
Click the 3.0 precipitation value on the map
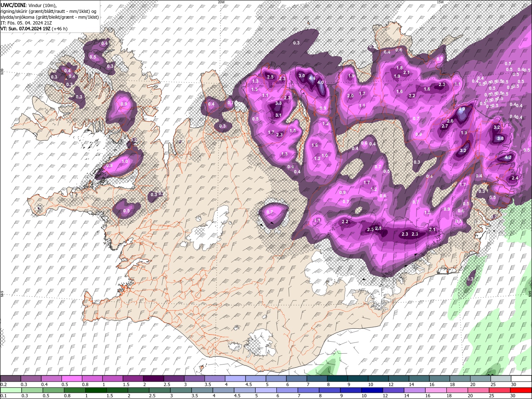tap(302, 76)
